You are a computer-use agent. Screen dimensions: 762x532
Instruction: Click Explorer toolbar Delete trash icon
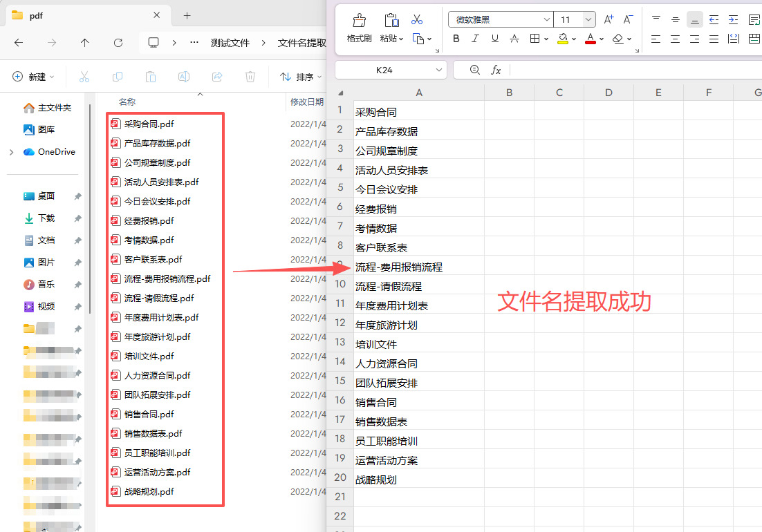250,77
